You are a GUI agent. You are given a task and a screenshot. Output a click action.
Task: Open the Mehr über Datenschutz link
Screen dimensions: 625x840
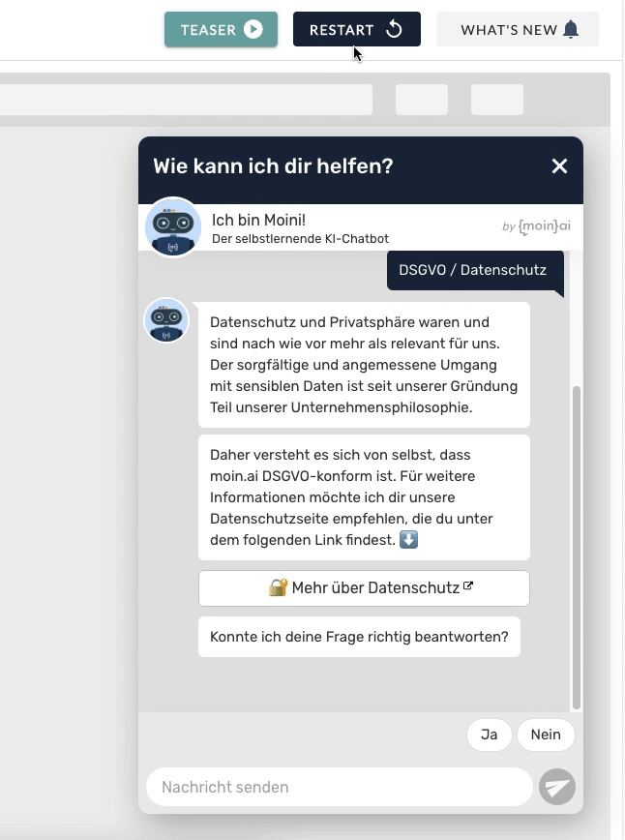coord(364,588)
